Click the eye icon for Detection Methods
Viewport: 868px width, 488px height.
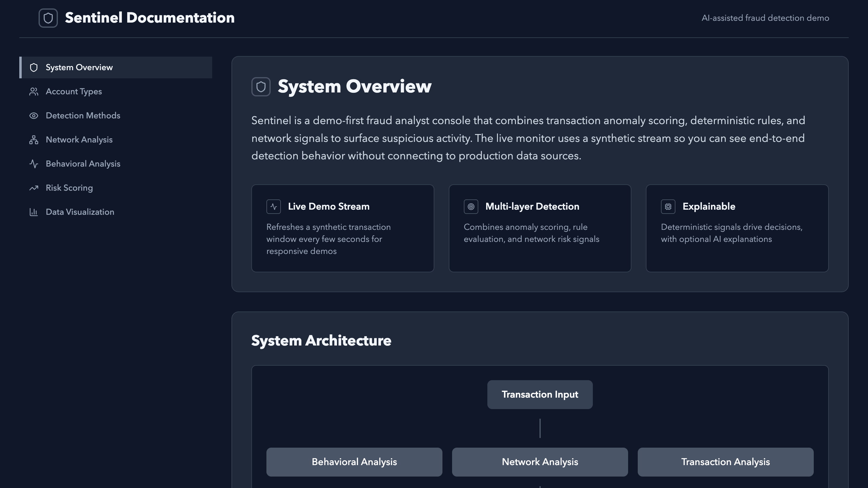coord(34,116)
